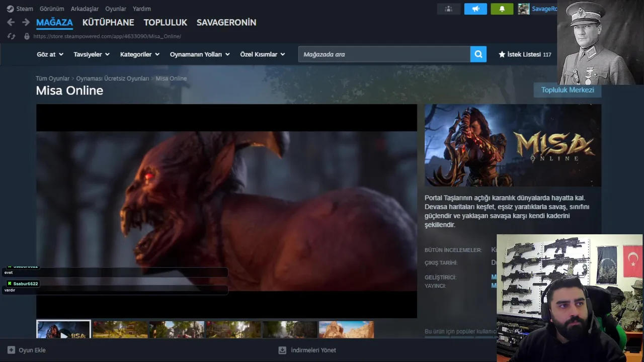Select the third screenshot thumbnail

click(177, 329)
